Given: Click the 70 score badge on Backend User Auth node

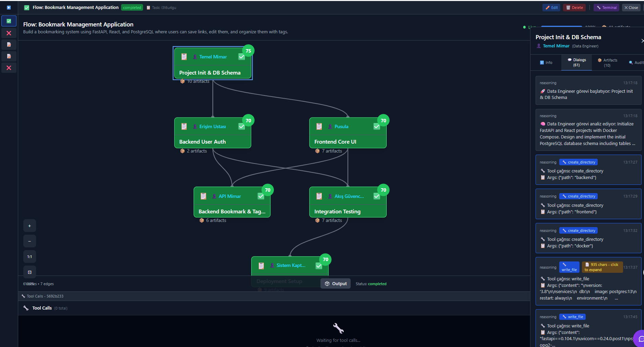Looking at the screenshot, I should pyautogui.click(x=248, y=121).
